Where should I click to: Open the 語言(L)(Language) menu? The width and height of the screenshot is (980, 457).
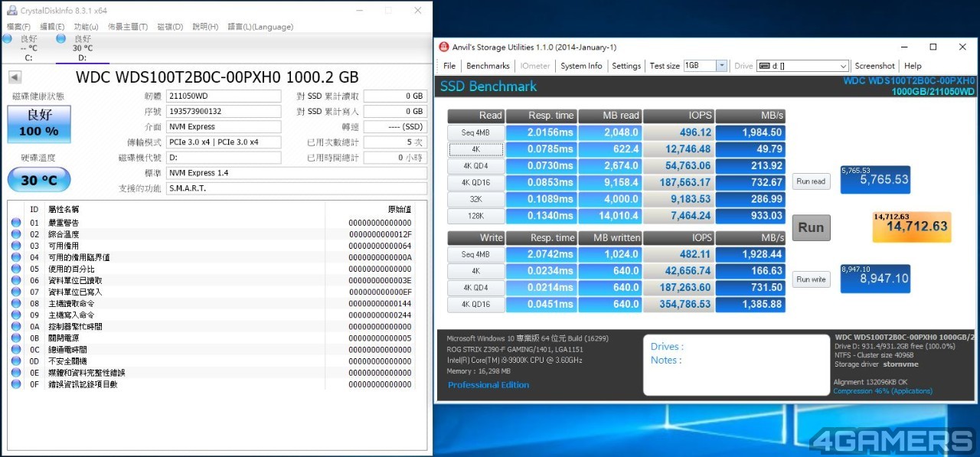(260, 27)
